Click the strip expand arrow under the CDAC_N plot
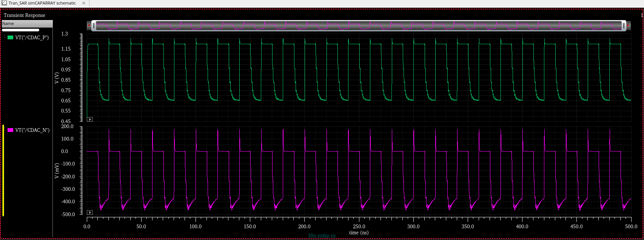Image resolution: width=644 pixels, height=240 pixels. (90, 212)
